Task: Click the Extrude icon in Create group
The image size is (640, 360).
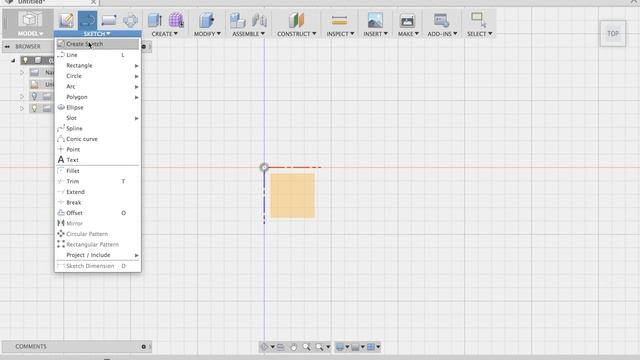Action: pos(155,20)
